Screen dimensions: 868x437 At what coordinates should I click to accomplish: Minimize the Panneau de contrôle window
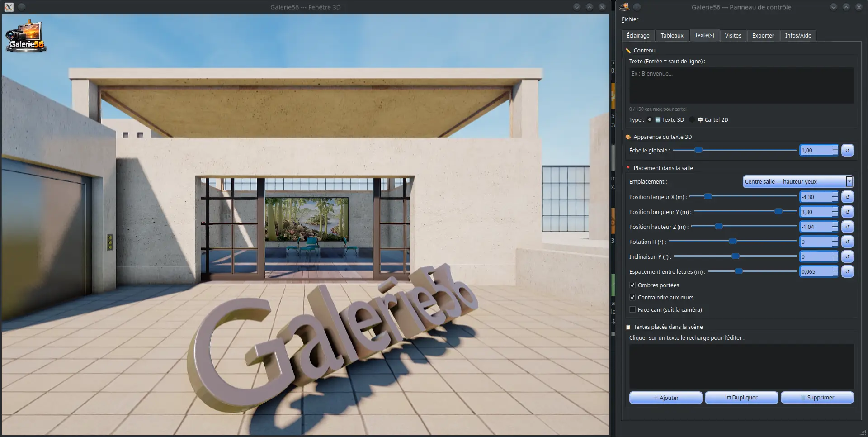834,7
